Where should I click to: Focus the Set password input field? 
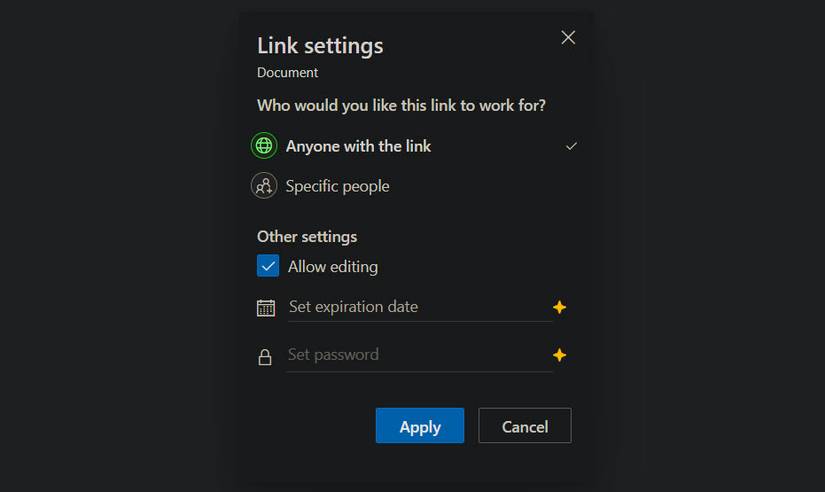(x=419, y=355)
